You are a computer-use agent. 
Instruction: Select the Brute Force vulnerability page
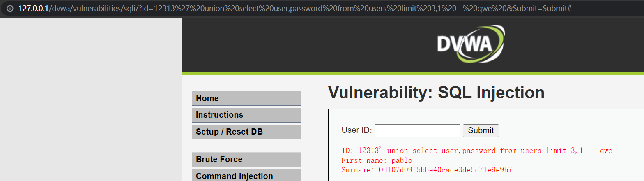[246, 159]
